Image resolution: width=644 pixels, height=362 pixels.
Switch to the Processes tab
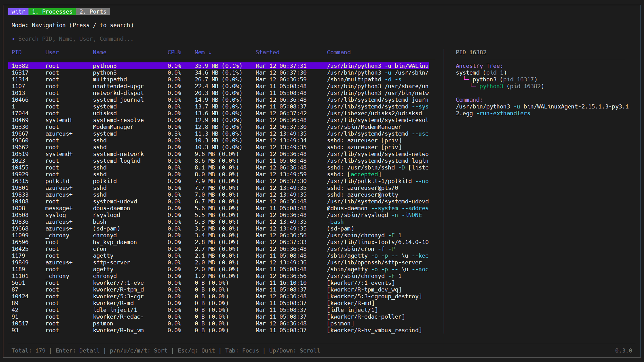pyautogui.click(x=52, y=12)
